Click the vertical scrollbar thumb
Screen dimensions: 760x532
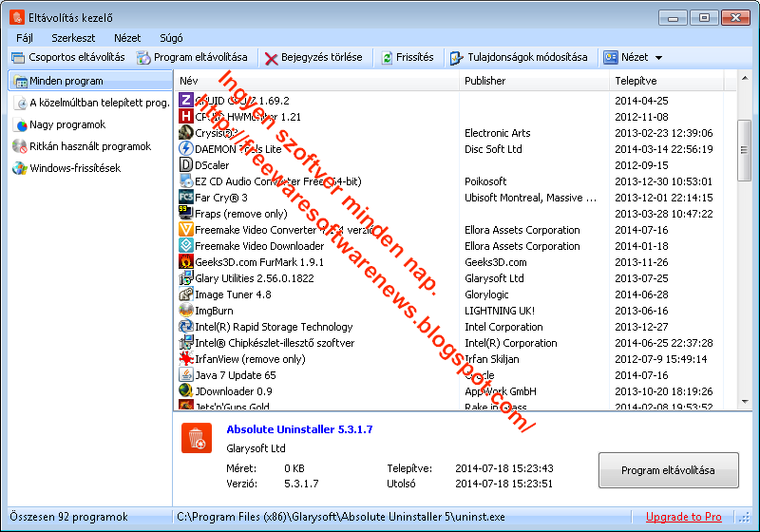[x=745, y=151]
